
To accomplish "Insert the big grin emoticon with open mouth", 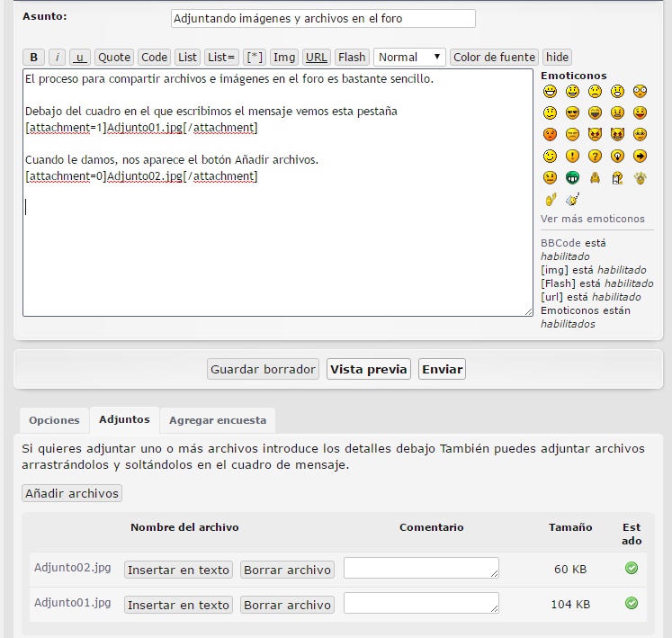I will (550, 91).
